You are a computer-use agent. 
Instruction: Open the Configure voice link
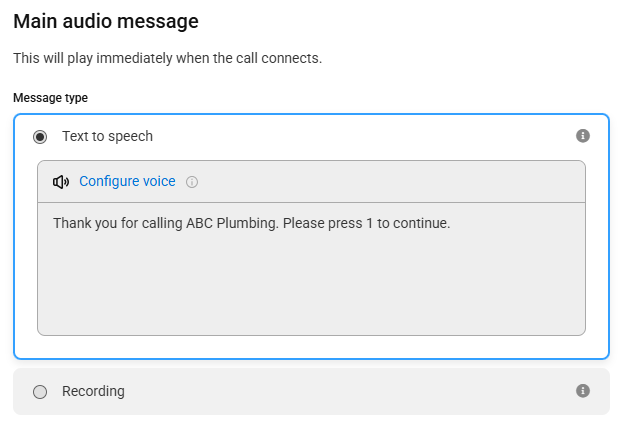pos(127,181)
